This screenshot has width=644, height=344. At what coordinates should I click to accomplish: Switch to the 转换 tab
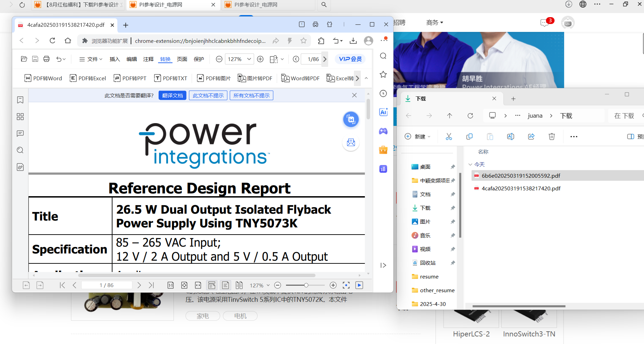[165, 59]
